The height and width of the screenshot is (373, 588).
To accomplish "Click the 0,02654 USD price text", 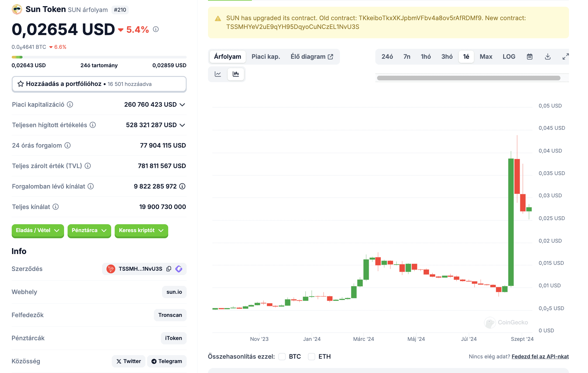I will (63, 30).
